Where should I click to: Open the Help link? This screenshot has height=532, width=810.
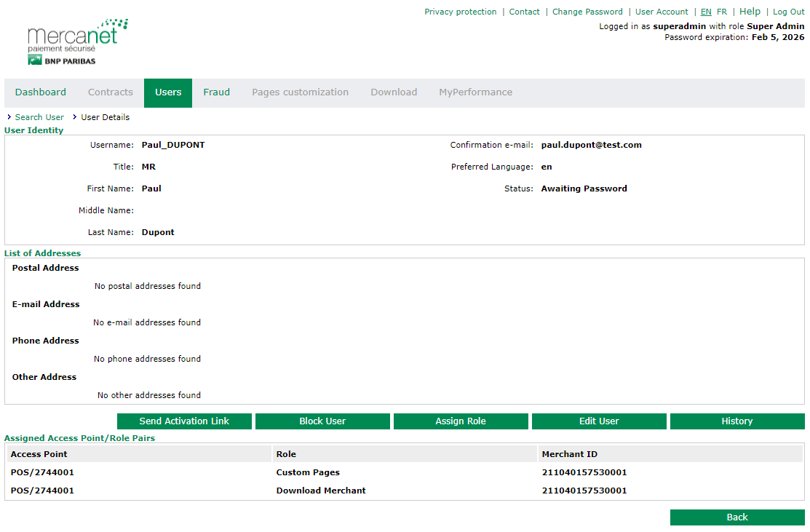750,12
